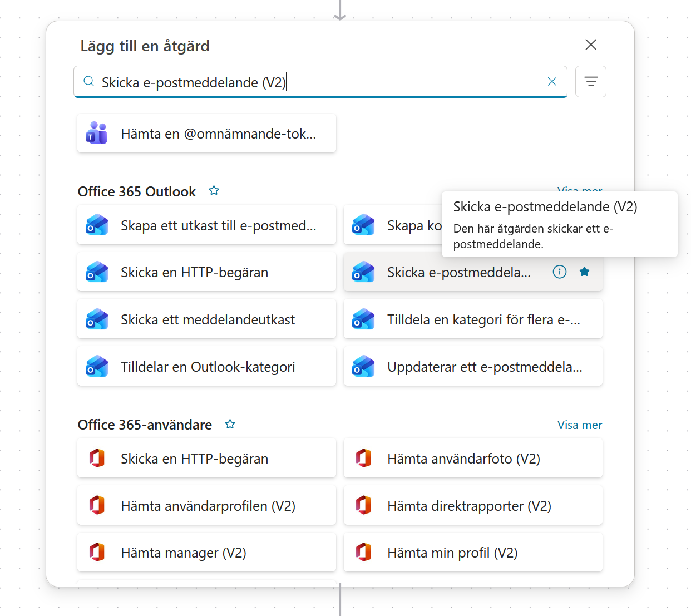Select Skicka ett meddelandeutkast action
The height and width of the screenshot is (616, 691).
coord(206,319)
